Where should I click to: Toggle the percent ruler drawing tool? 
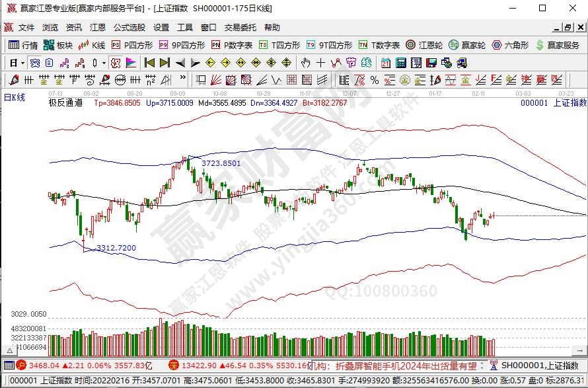[x=375, y=80]
